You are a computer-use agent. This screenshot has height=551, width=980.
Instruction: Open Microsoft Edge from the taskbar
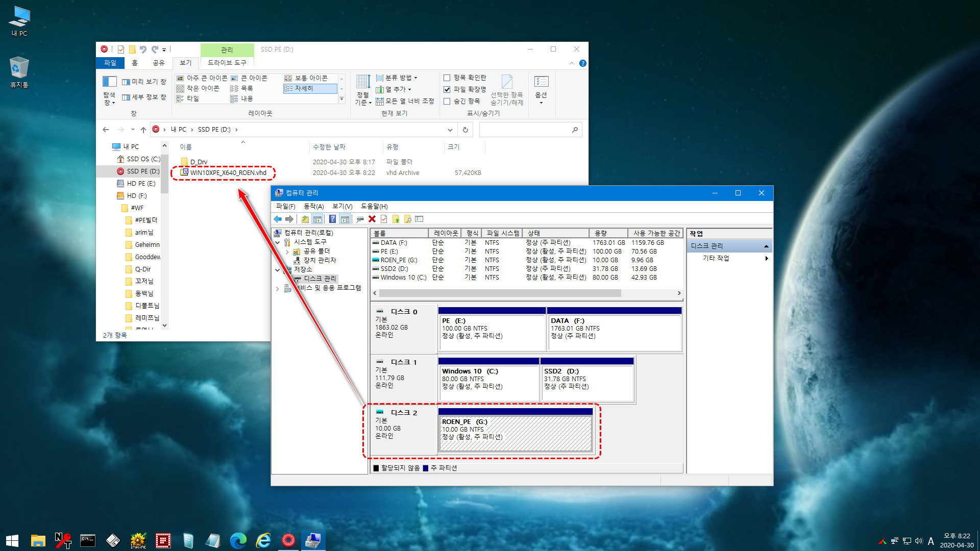238,540
